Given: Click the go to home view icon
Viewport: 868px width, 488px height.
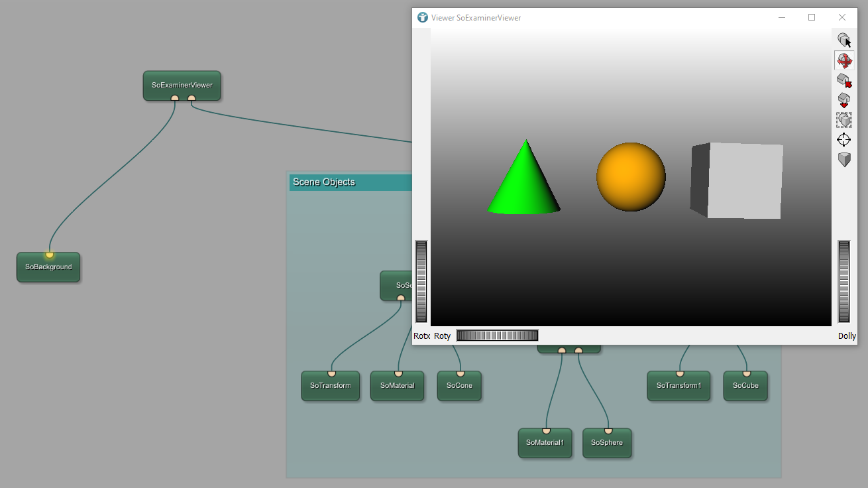Looking at the screenshot, I should [843, 80].
